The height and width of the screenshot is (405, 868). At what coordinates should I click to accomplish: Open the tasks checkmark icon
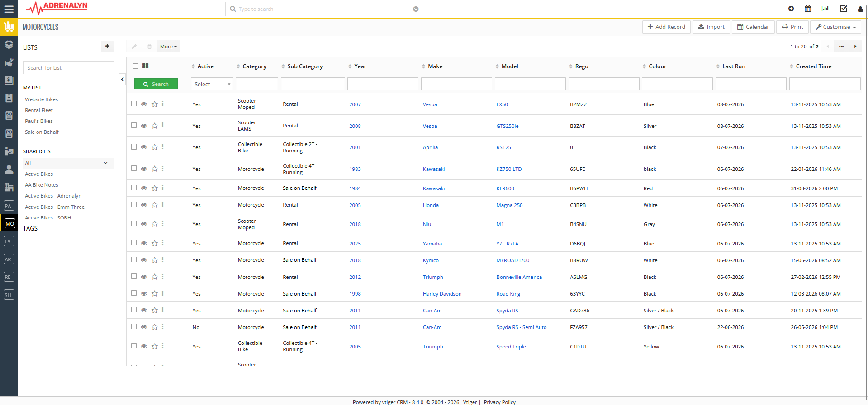tap(844, 9)
